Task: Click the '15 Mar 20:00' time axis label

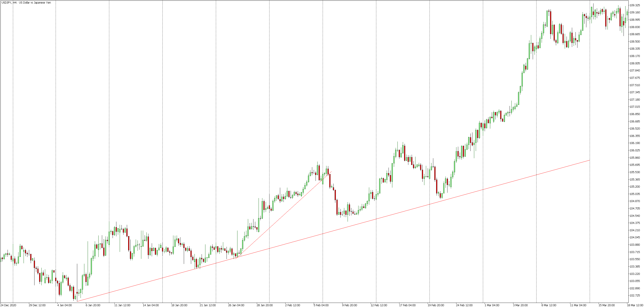Action: (607, 305)
